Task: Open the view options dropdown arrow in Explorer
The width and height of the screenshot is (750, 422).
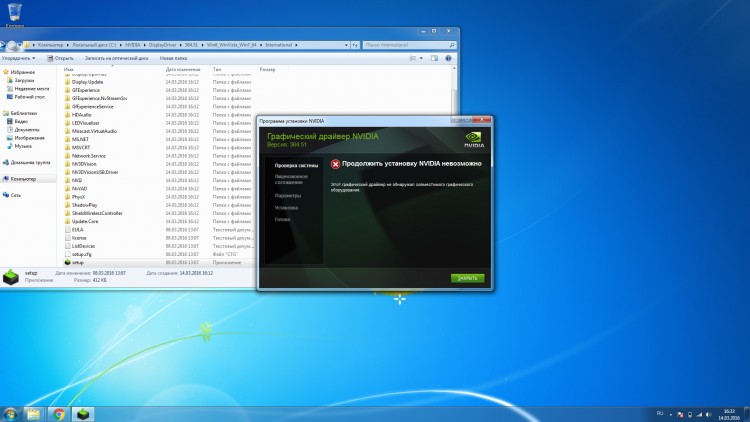Action: click(421, 58)
